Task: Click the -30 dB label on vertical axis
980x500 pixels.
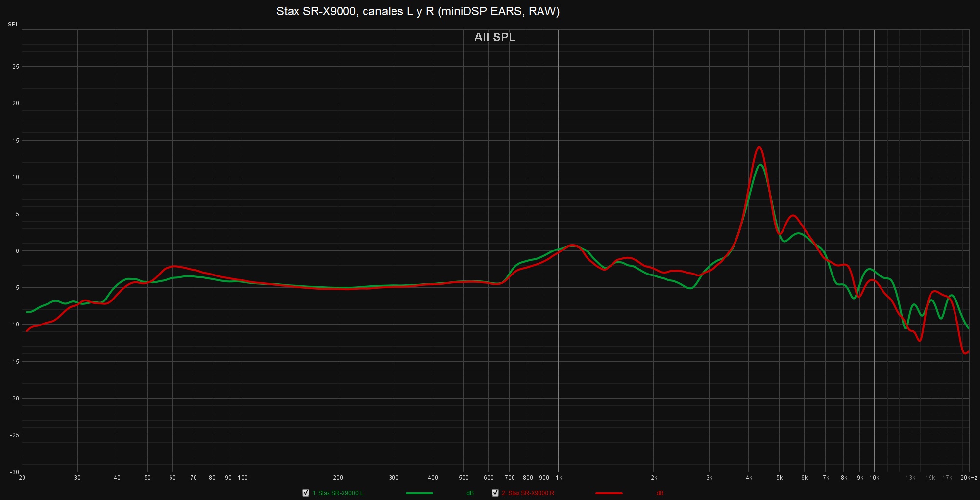Action: click(x=15, y=472)
